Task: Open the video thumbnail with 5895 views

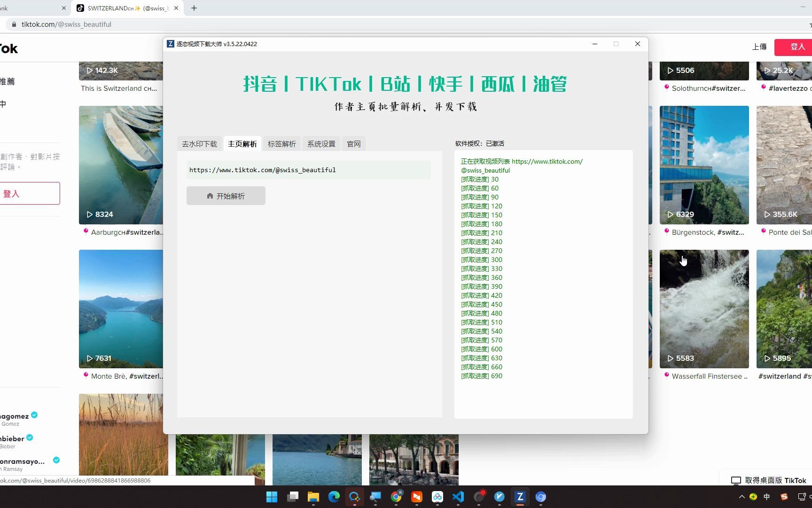Action: pyautogui.click(x=784, y=309)
